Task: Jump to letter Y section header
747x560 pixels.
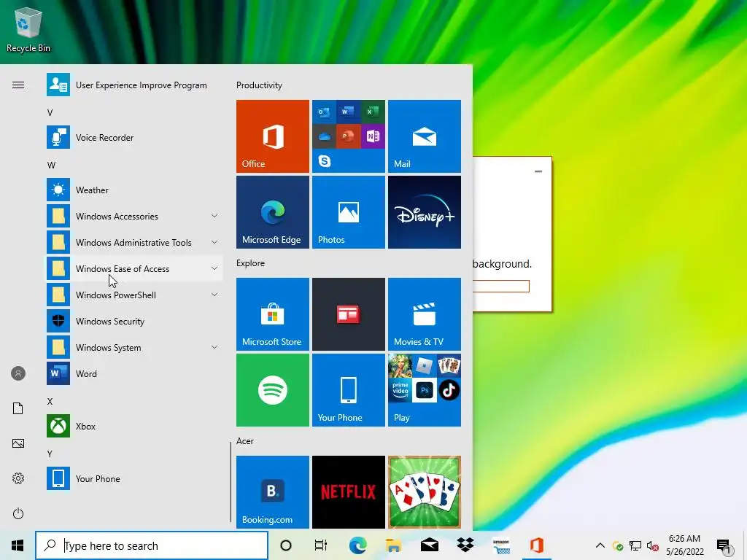Action: coord(50,454)
